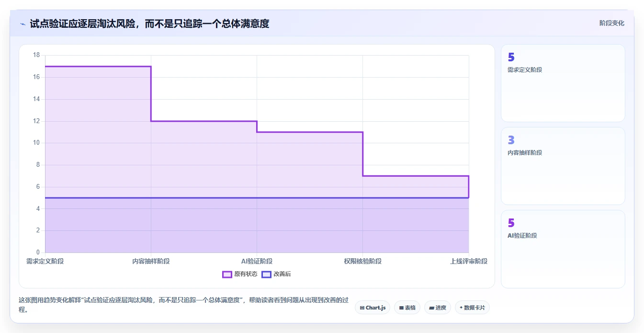This screenshot has width=644, height=333.
Task: Click the icon inside the Chart.js tag
Action: pos(362,308)
